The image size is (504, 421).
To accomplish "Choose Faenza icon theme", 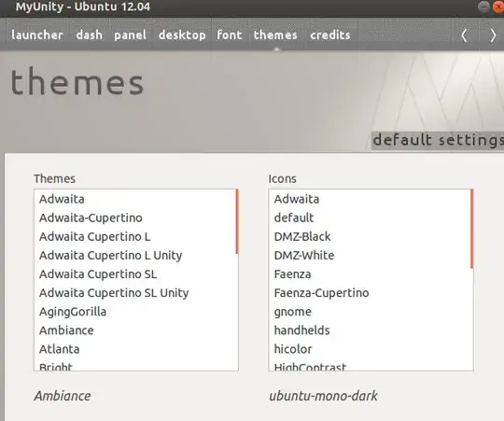I will [370, 274].
